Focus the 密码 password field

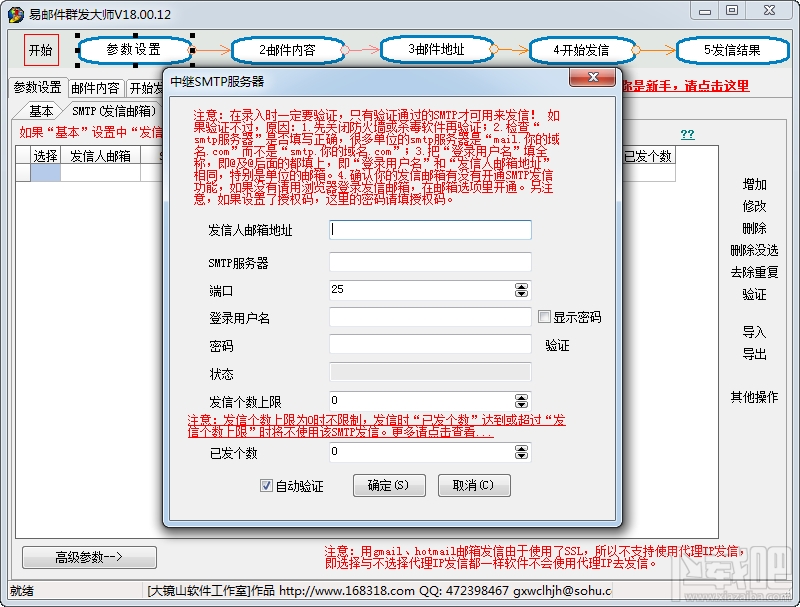(430, 344)
